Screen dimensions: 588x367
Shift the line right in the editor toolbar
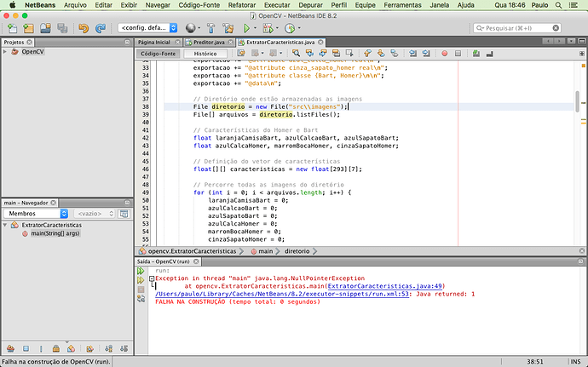(426, 54)
